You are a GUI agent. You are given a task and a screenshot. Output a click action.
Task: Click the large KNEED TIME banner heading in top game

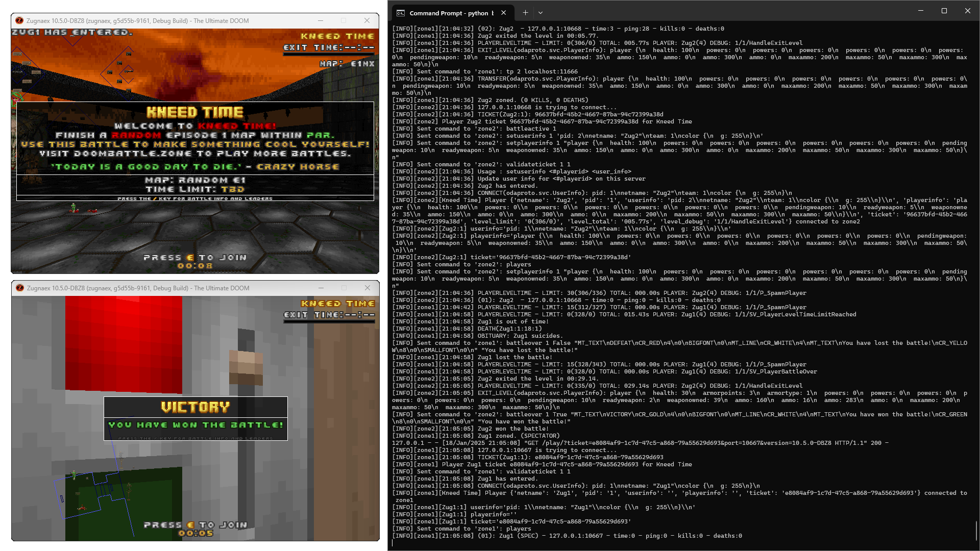195,112
